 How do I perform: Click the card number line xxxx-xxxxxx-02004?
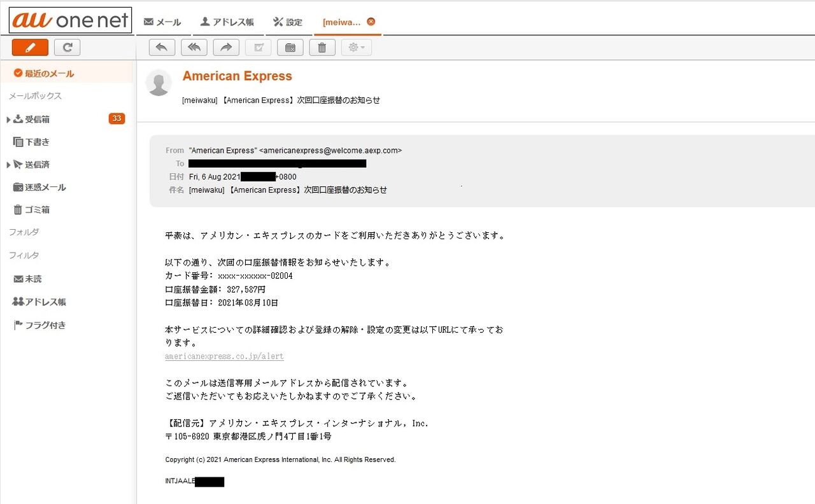[x=229, y=276]
